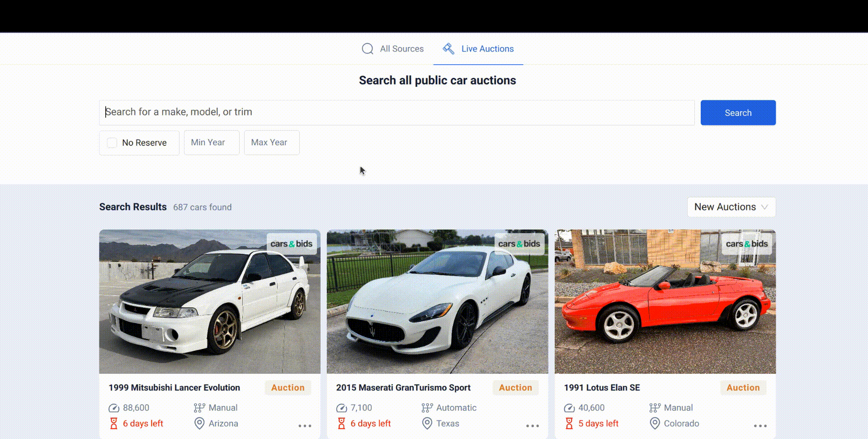Open the Mitsubishi Lancer Evolution photo
The width and height of the screenshot is (868, 439).
[x=210, y=301]
